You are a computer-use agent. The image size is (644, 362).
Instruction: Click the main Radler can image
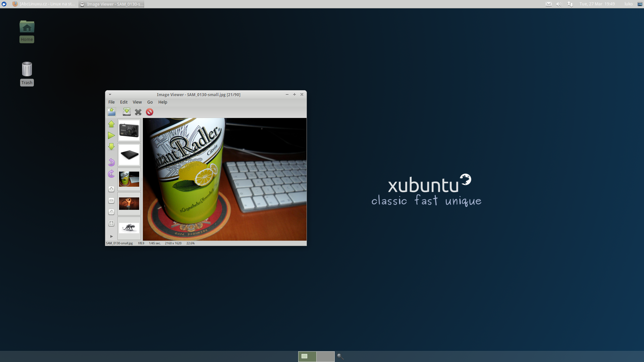tap(225, 179)
